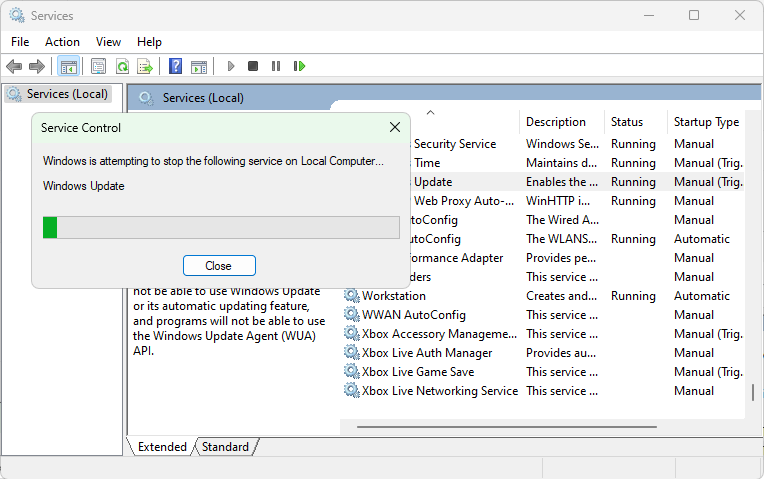The height and width of the screenshot is (479, 764).
Task: Click the Export List toolbar icon
Action: [145, 66]
